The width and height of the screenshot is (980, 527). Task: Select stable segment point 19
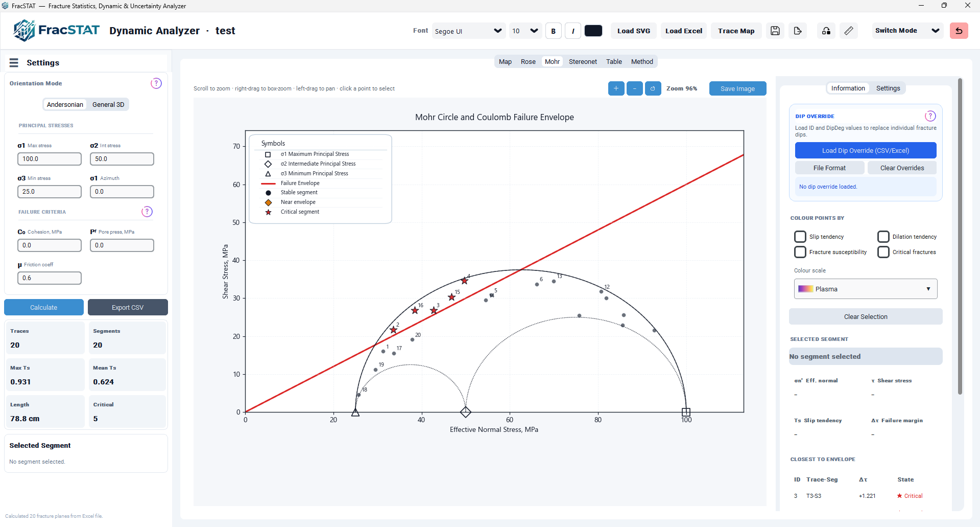click(x=375, y=370)
